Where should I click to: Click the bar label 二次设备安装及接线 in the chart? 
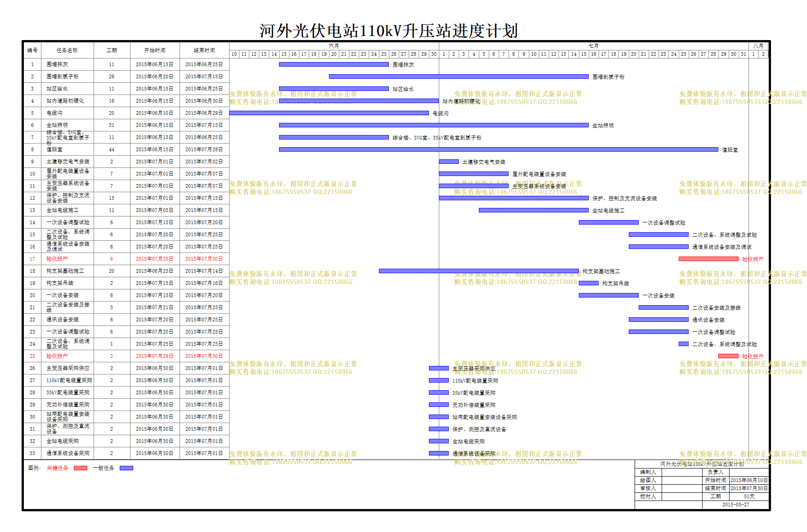click(x=717, y=308)
